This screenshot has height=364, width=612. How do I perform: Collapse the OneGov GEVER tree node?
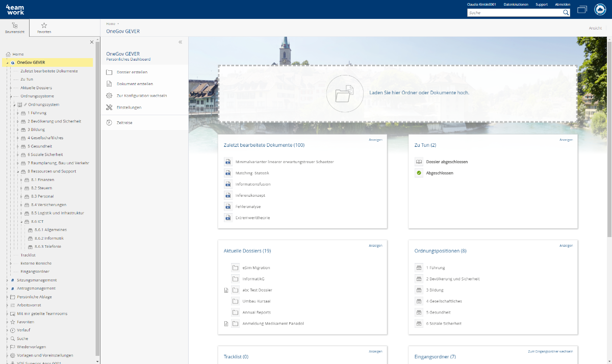point(8,63)
